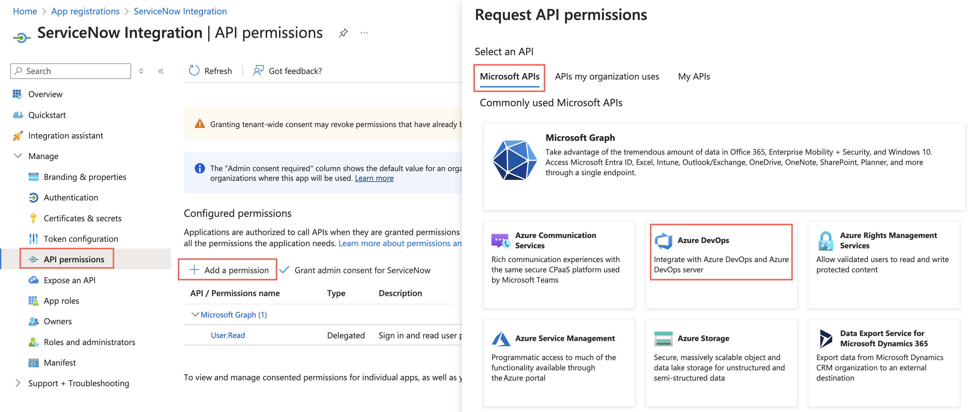Screen dimensions: 980x412
Task: Click the Azure Service Management triangle logo
Action: click(x=501, y=339)
